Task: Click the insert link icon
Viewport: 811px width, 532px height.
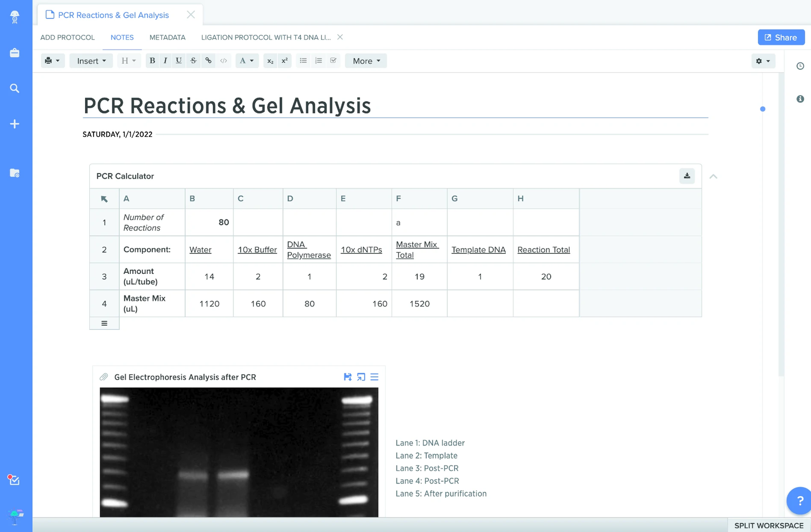Action: click(209, 61)
